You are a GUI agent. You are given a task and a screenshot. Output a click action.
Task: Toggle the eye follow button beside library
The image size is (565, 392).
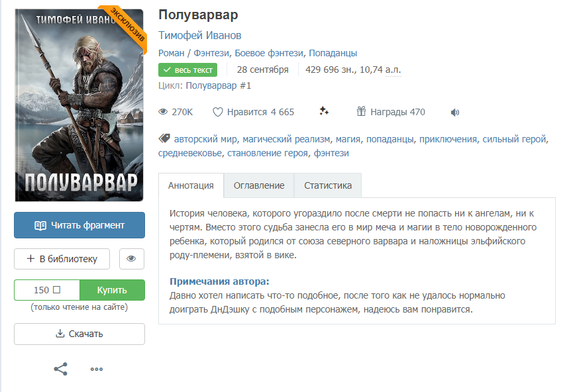132,259
